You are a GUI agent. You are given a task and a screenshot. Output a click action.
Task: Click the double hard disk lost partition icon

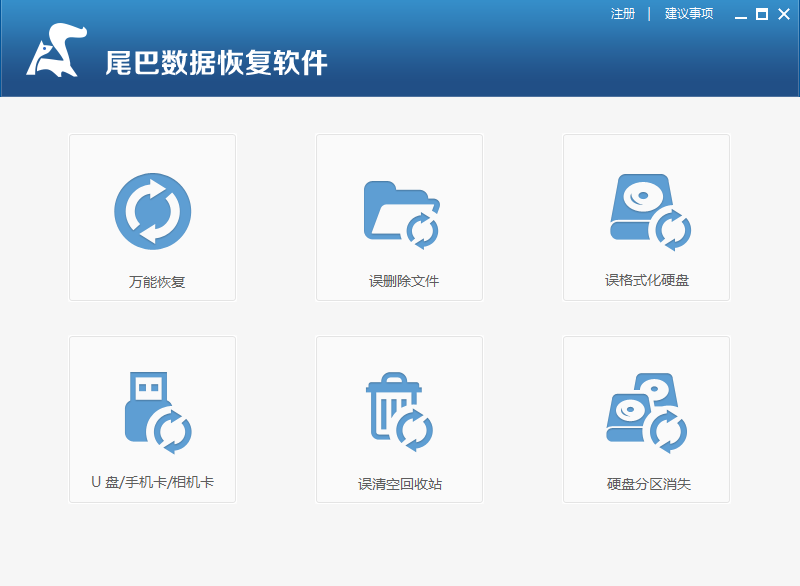(648, 412)
